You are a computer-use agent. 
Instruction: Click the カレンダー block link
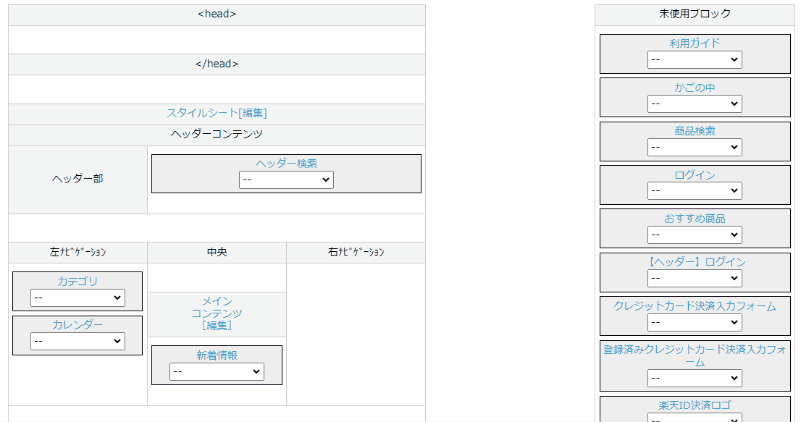coord(78,325)
